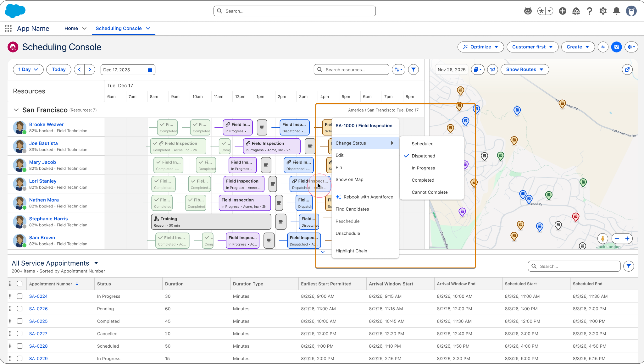644x364 pixels.
Task: Open the Brooke Weaver resource link
Action: 47,124
